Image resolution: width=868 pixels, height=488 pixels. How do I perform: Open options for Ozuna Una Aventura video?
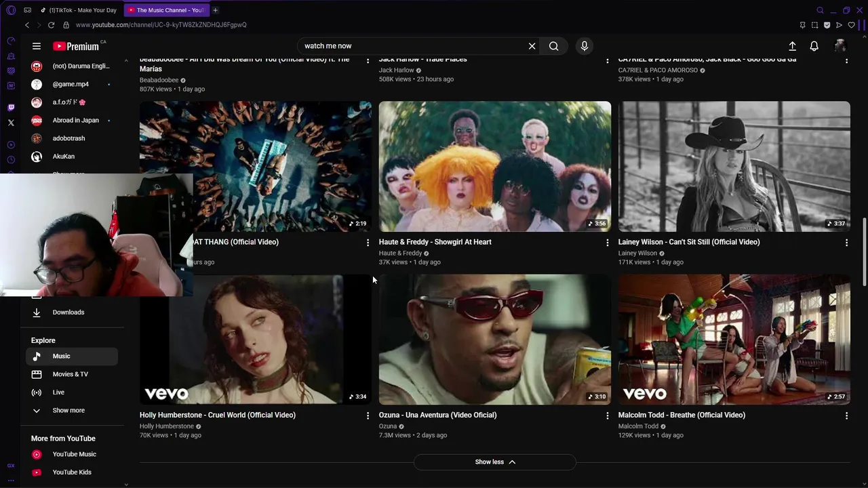(607, 415)
